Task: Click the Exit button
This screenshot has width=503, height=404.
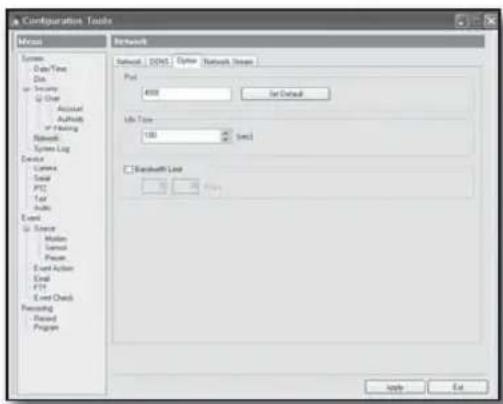Action: [x=458, y=387]
